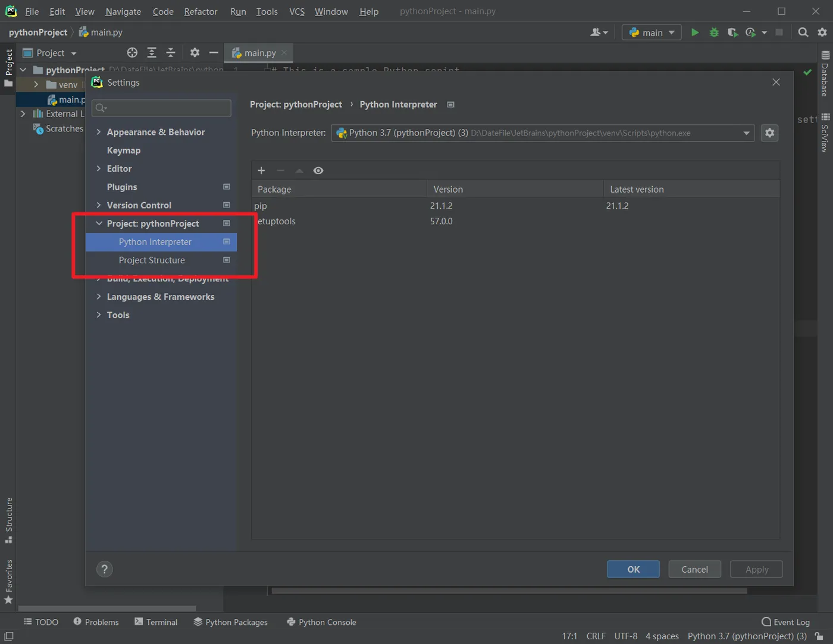Start debugging with the bug icon
The width and height of the screenshot is (833, 644).
click(x=714, y=32)
